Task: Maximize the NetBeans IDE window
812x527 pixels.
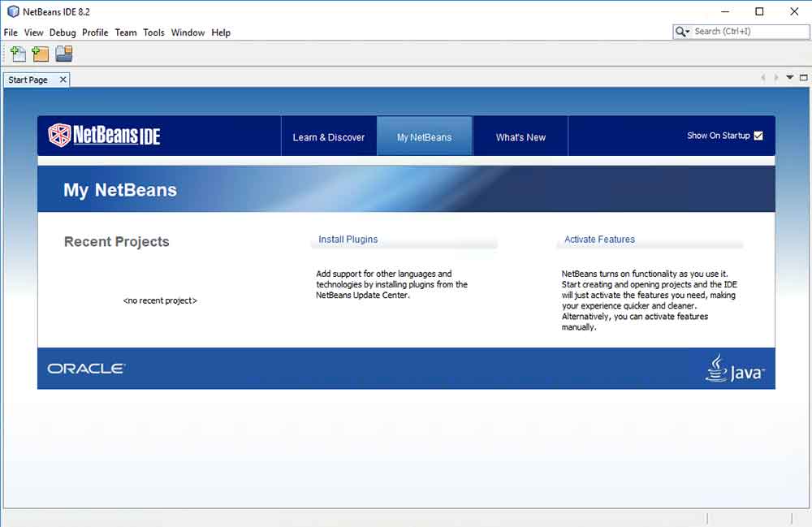Action: point(759,11)
